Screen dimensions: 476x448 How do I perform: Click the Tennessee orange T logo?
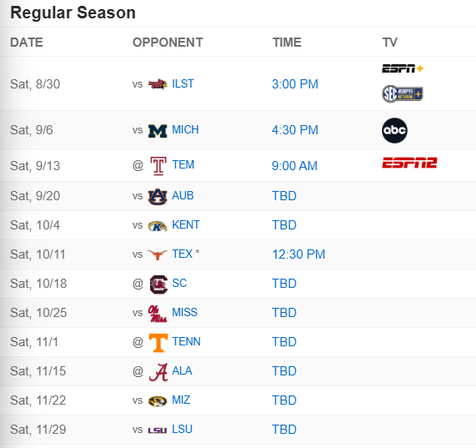(158, 343)
